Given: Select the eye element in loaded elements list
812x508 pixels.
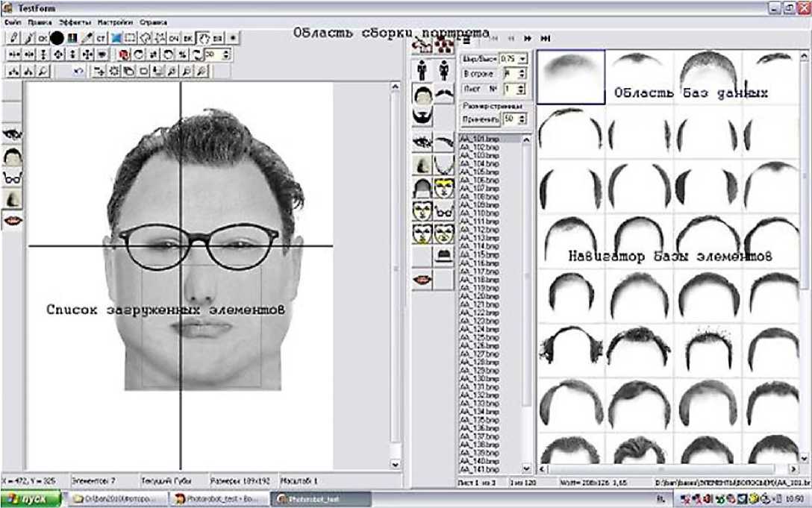Looking at the screenshot, I should [13, 134].
